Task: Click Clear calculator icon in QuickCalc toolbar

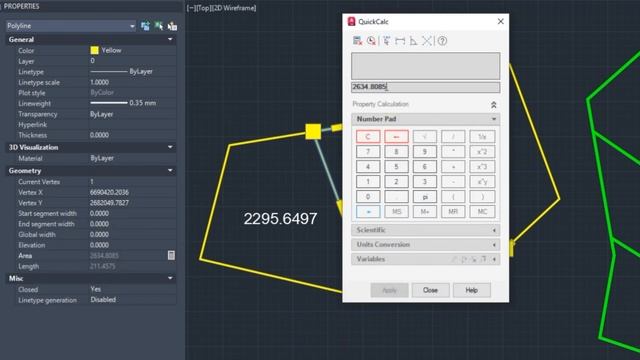Action: pos(357,41)
